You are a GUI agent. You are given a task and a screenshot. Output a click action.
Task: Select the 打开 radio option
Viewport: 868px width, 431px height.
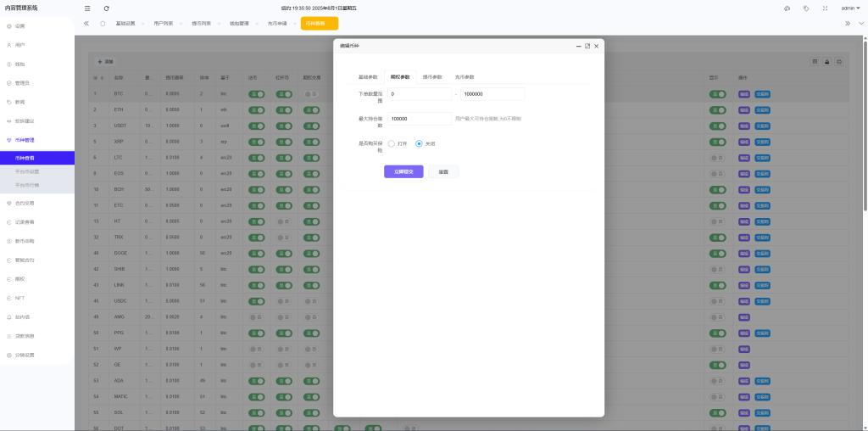click(x=392, y=143)
